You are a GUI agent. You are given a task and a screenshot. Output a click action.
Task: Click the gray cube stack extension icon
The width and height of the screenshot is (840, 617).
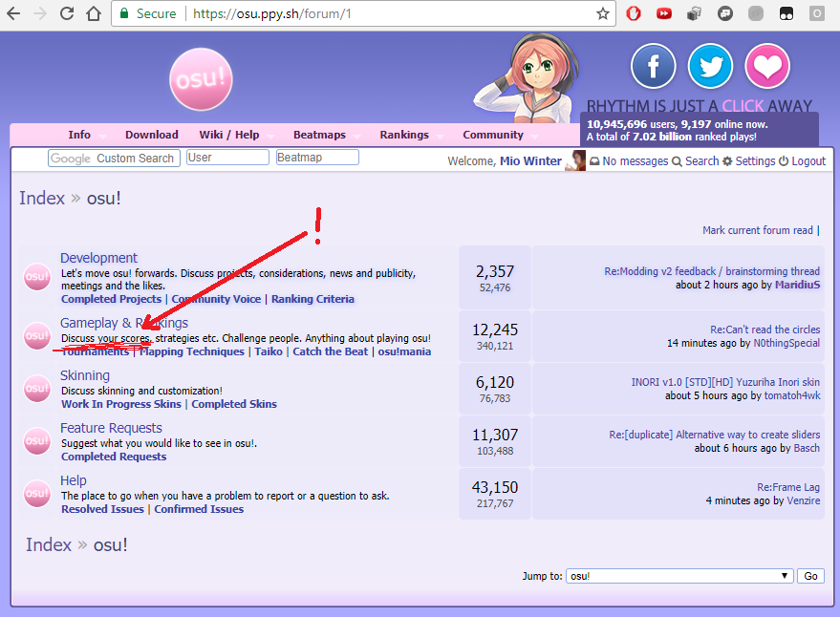[695, 13]
